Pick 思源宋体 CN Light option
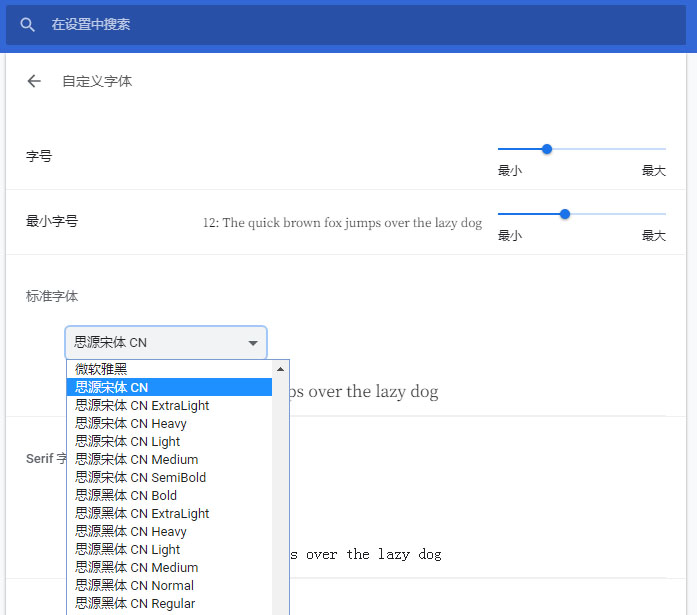The width and height of the screenshot is (697, 615). pos(169,441)
